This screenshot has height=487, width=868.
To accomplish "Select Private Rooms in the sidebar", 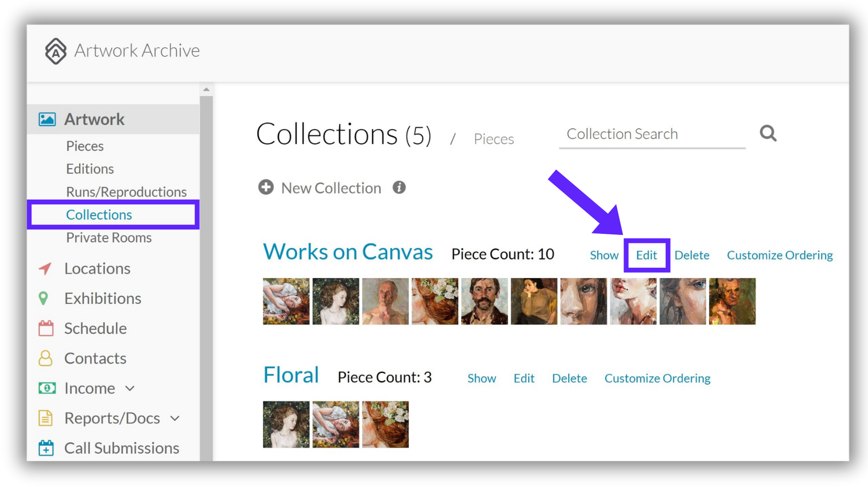I will 109,237.
